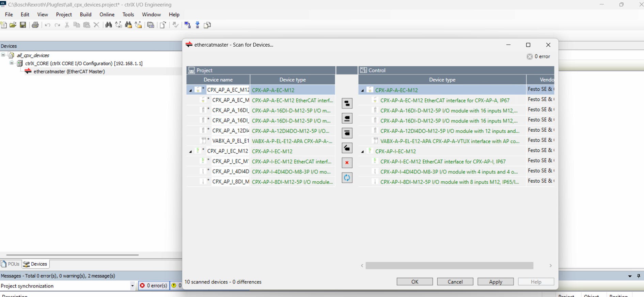644x297 pixels.
Task: Paste from clipboard toolbar icon
Action: [87, 25]
